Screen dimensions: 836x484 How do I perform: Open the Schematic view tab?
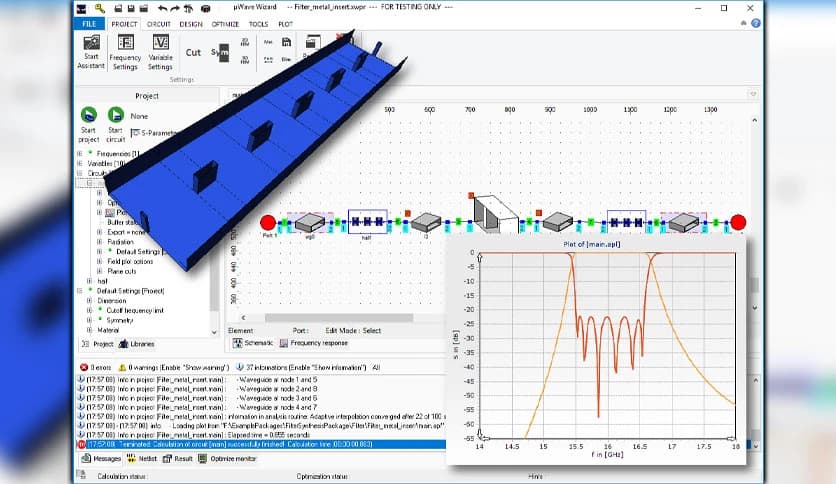click(254, 343)
